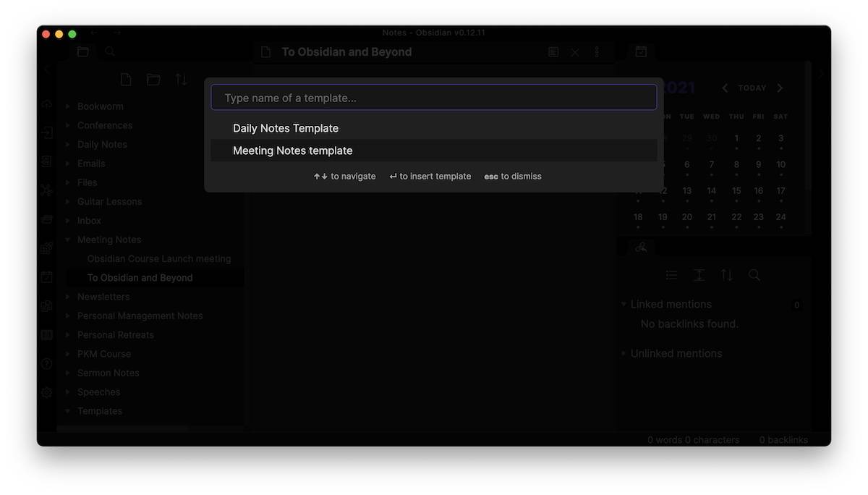Open settings gear in the left ribbon
The height and width of the screenshot is (495, 868).
point(46,392)
